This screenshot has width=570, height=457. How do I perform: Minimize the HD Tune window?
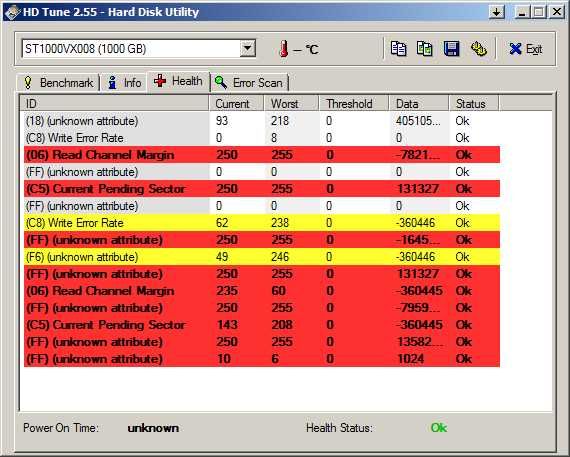(523, 12)
